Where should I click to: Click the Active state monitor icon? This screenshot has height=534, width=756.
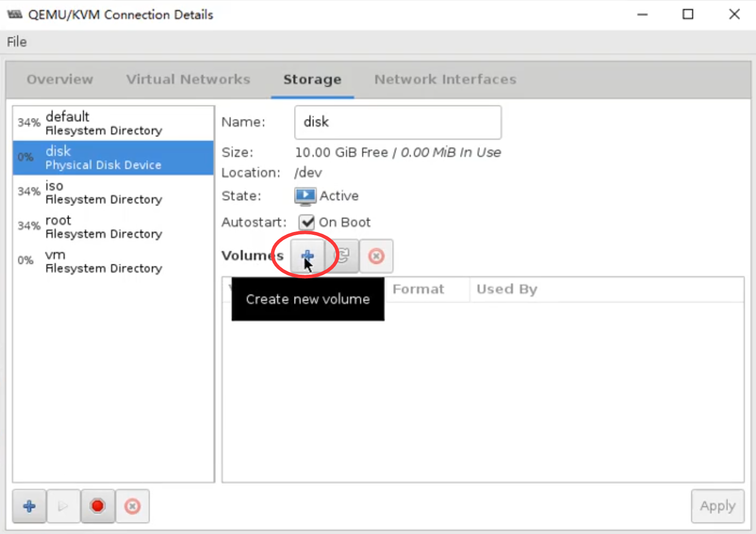tap(305, 196)
